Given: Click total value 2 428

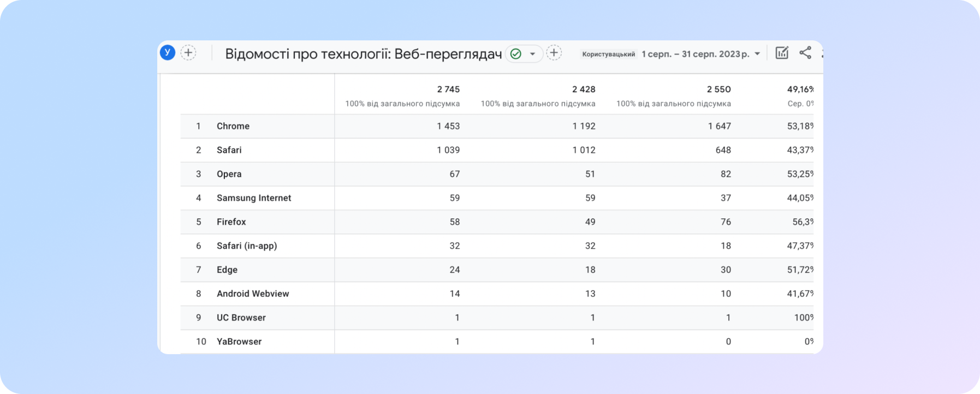Looking at the screenshot, I should point(584,89).
